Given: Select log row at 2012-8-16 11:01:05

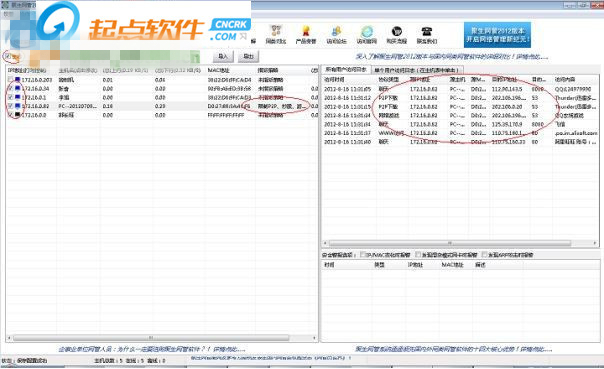Looking at the screenshot, I should [x=460, y=89].
